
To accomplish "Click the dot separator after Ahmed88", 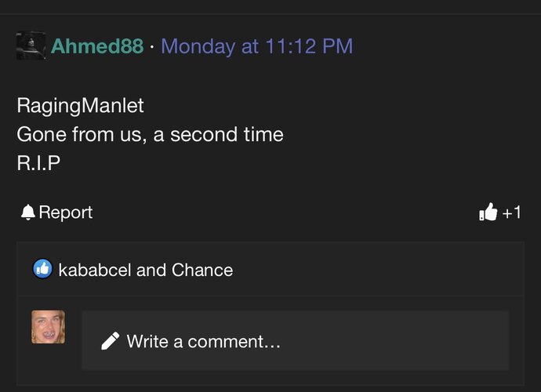I will click(152, 46).
